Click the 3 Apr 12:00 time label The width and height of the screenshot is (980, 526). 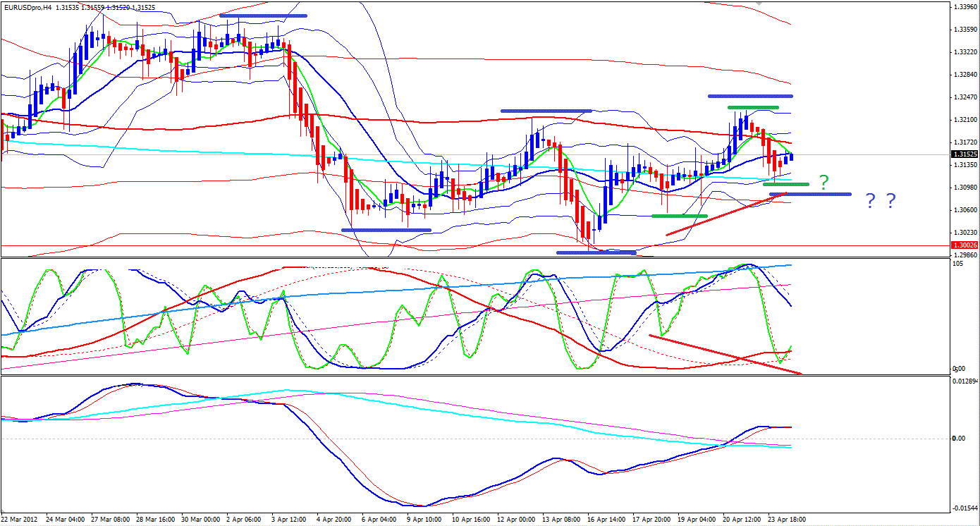290,519
